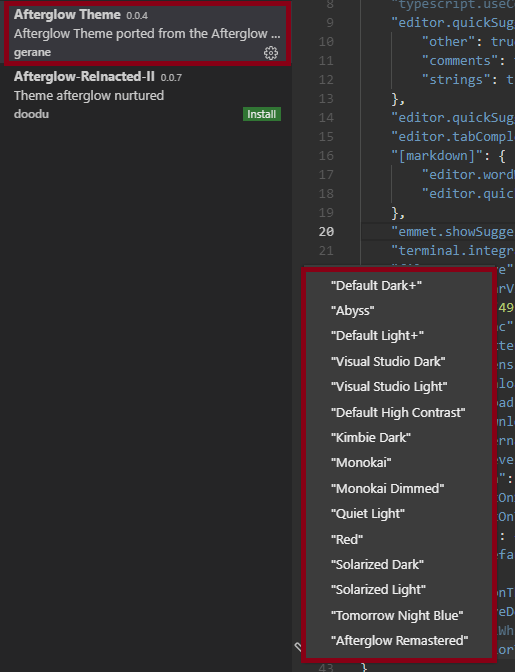The width and height of the screenshot is (515, 672).
Task: Click the "editor.tabCompl" setting on line 15
Action: [452, 137]
